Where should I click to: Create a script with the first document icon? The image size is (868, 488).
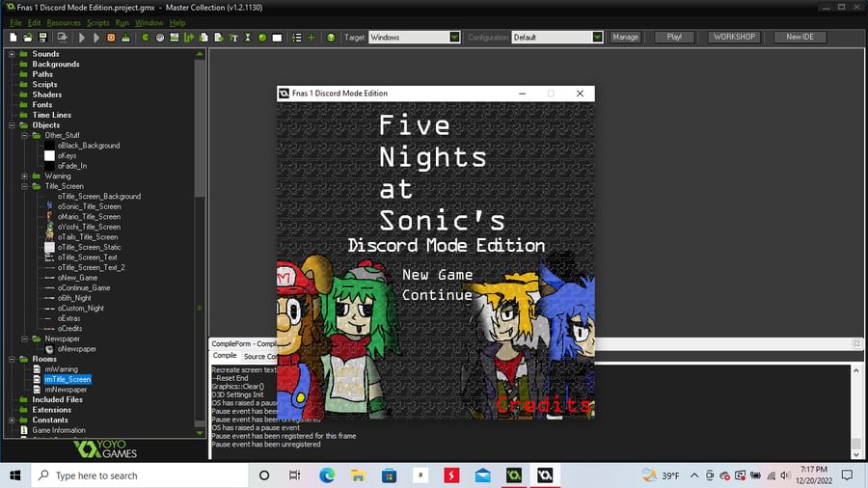tap(203, 38)
